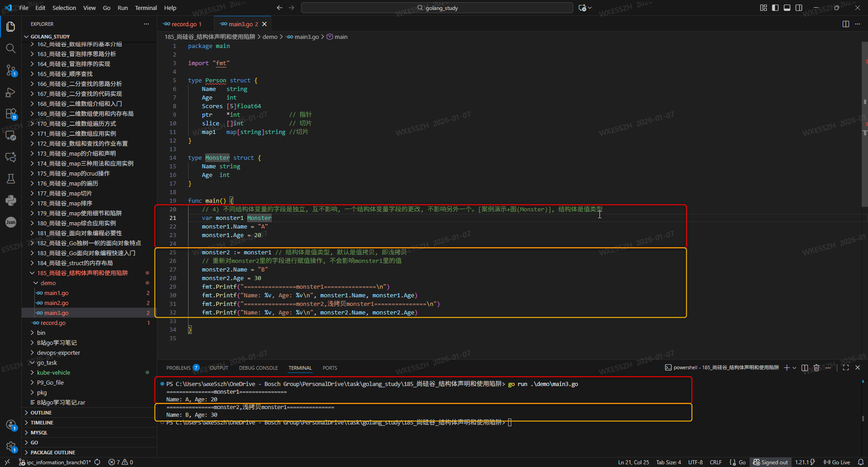Open the Testing flask view

pyautogui.click(x=11, y=179)
